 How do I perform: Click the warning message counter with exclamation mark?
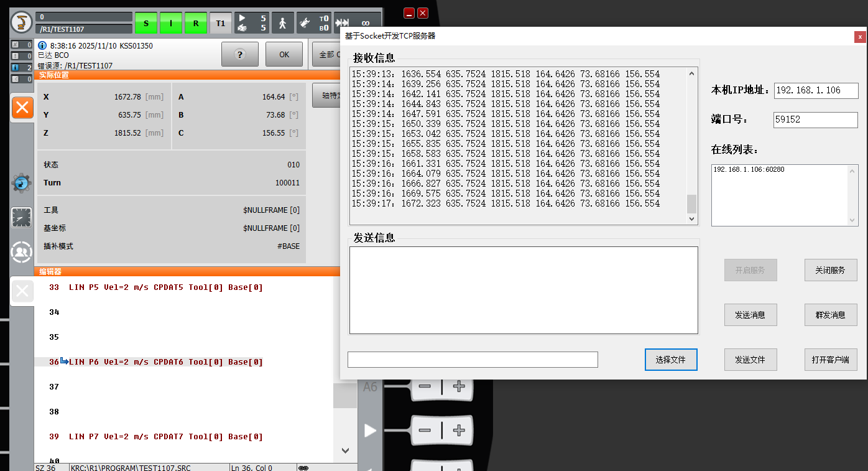click(22, 56)
